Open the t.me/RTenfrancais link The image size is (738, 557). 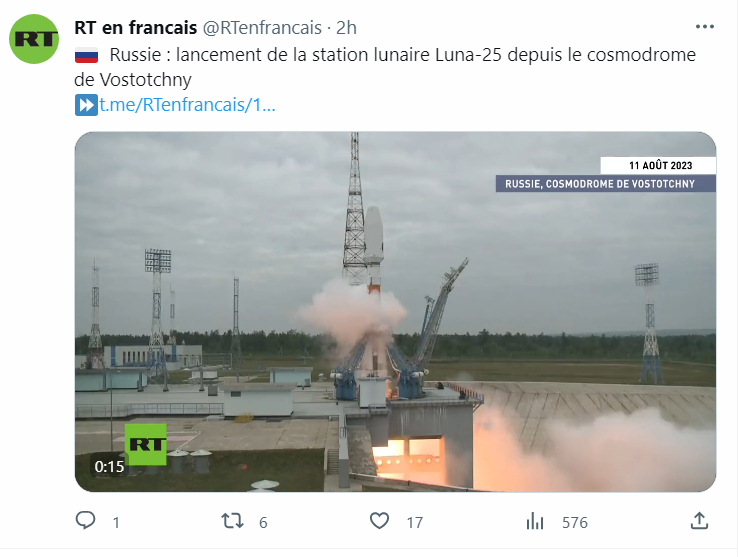click(x=187, y=105)
